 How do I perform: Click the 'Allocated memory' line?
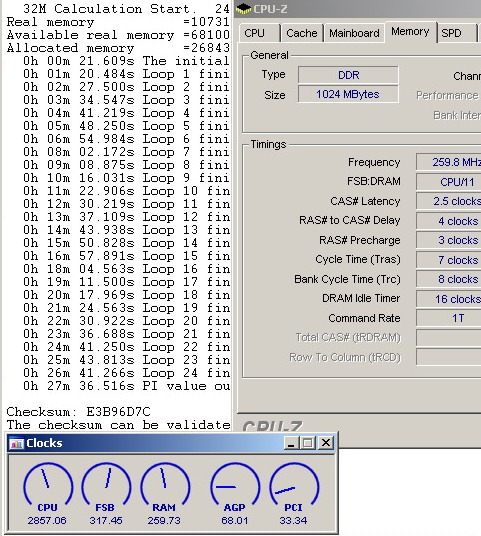click(x=118, y=48)
